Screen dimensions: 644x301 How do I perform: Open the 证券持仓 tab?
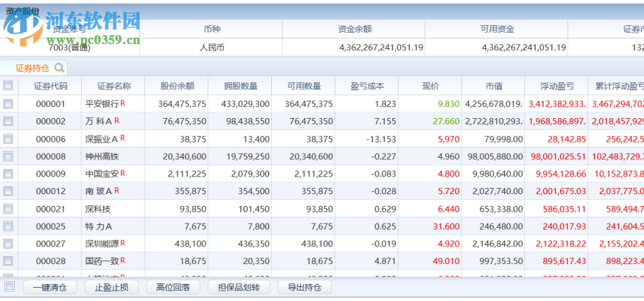(34, 68)
